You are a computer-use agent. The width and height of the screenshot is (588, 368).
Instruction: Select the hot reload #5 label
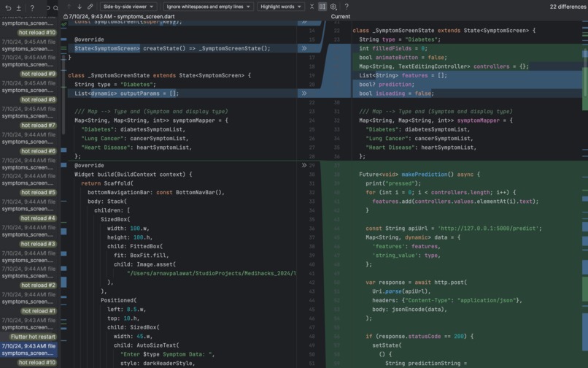click(x=38, y=192)
